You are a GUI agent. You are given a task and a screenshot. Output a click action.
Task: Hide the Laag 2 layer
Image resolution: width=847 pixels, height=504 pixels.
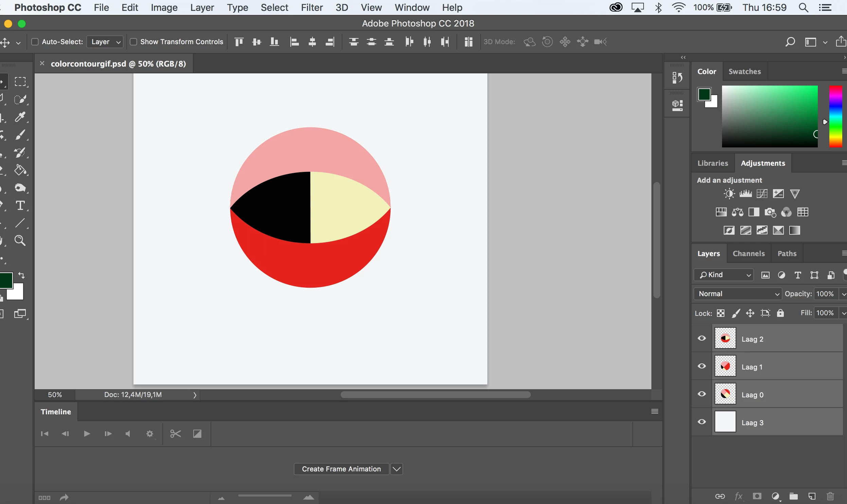click(702, 338)
